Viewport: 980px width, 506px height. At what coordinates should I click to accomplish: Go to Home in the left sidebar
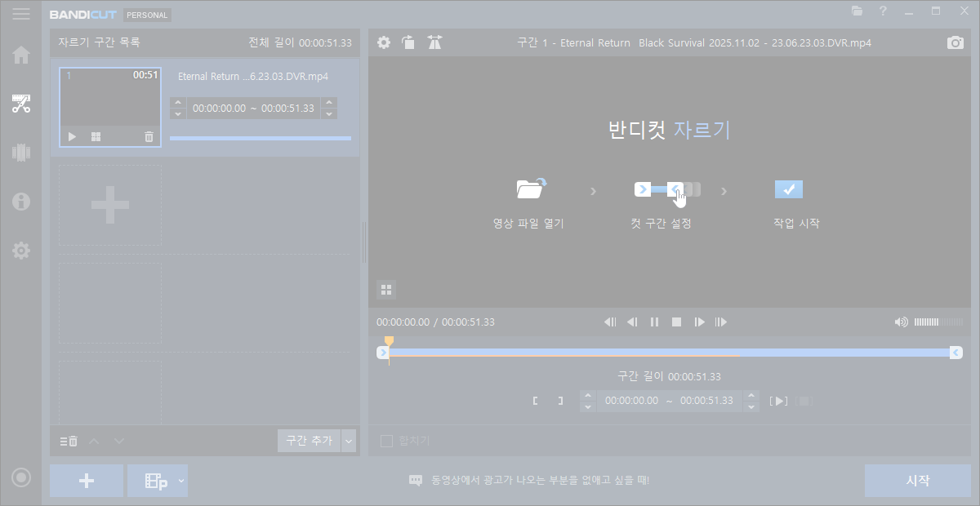tap(21, 55)
